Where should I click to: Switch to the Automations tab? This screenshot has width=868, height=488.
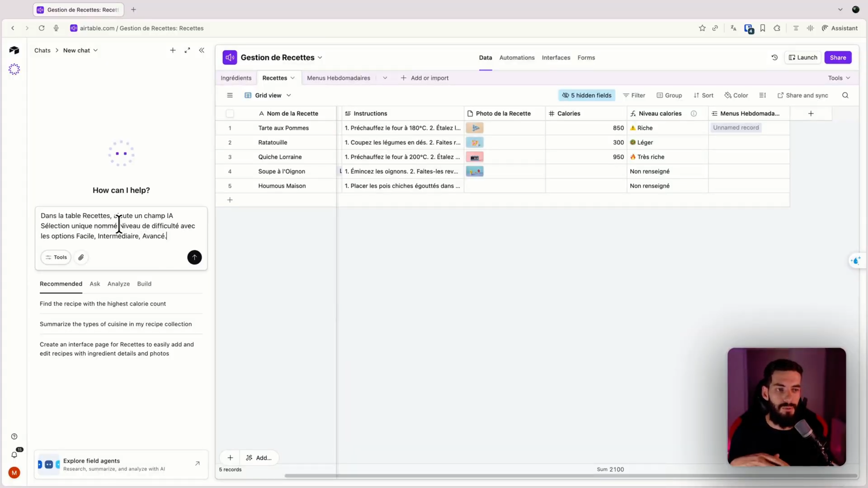point(517,58)
